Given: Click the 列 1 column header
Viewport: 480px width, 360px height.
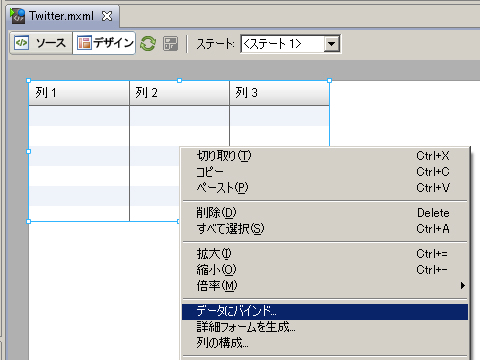Looking at the screenshot, I should (x=79, y=93).
